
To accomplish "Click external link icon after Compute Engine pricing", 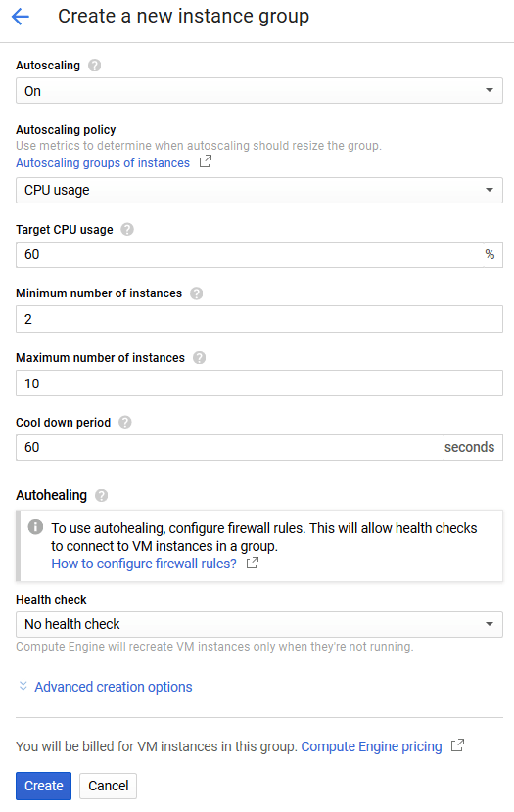I will [457, 745].
